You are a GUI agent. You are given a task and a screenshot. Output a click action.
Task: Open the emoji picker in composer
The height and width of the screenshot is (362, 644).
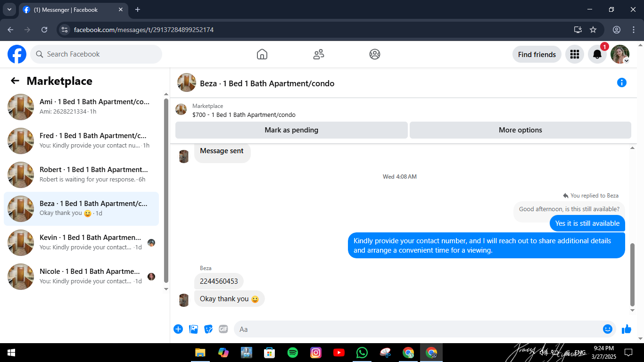pyautogui.click(x=608, y=329)
